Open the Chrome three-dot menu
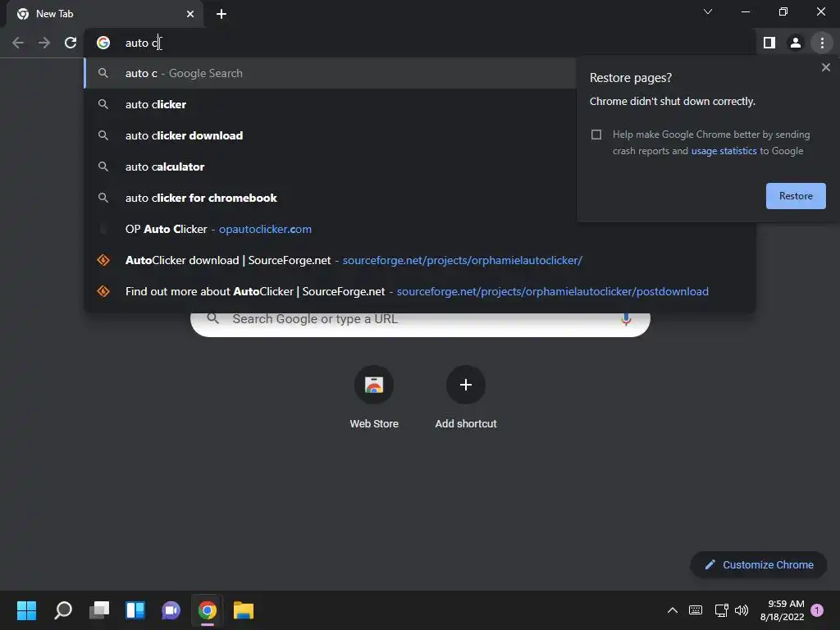Viewport: 840px width, 630px height. (822, 43)
